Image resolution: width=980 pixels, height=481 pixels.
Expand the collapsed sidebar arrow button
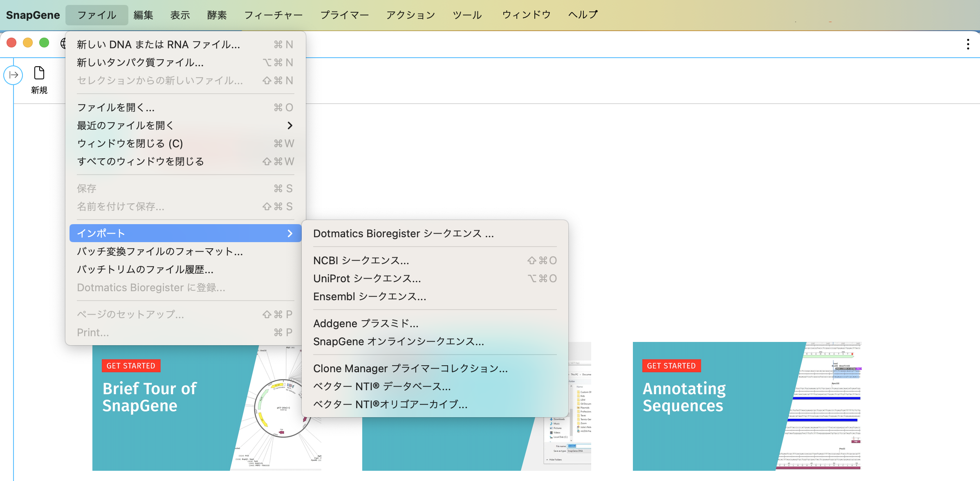(x=13, y=75)
